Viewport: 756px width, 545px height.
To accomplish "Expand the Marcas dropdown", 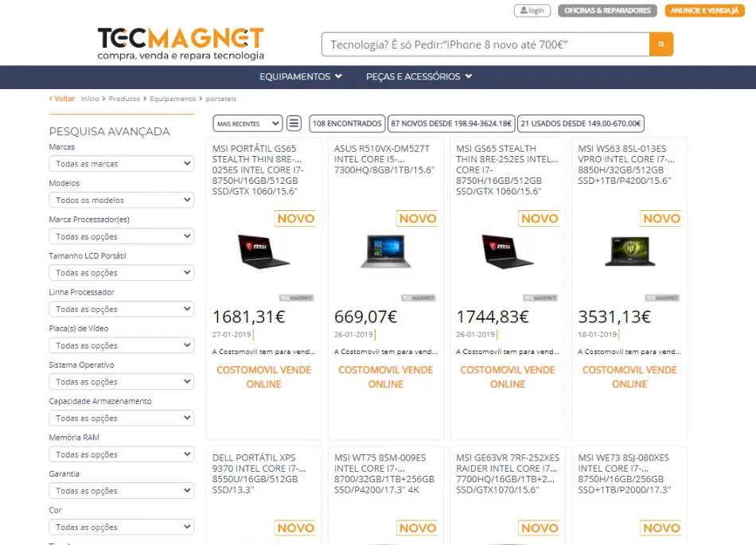I will click(x=122, y=163).
